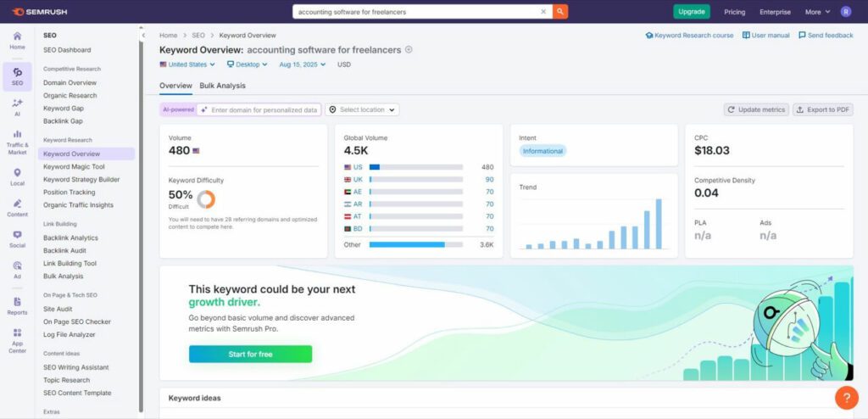Select the SEO icon in the left rail

tap(17, 76)
